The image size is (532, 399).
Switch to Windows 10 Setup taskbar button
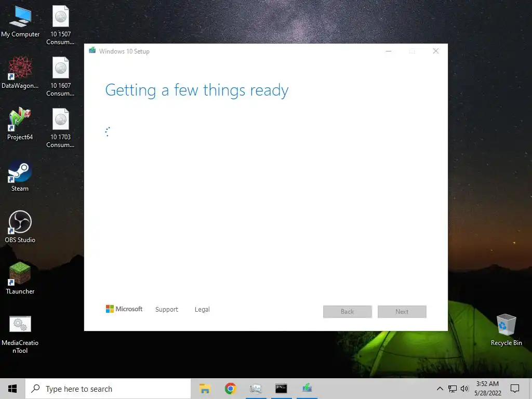307,389
